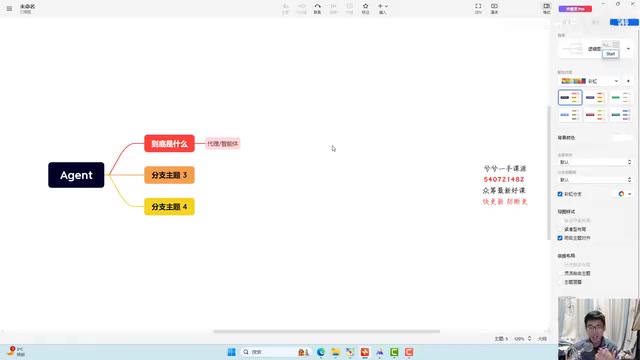The height and width of the screenshot is (360, 640).
Task: Click the pitch presentation icon beside ZEN
Action: (494, 8)
